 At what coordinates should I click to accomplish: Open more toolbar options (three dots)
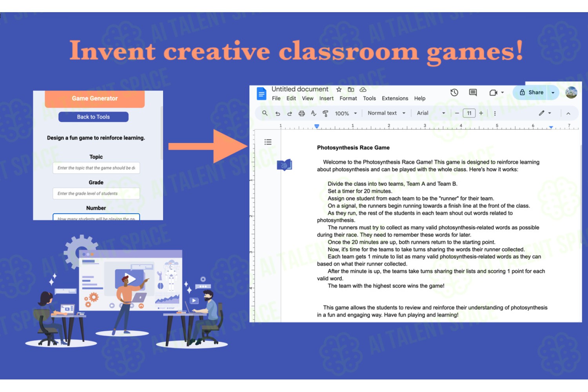click(x=495, y=113)
